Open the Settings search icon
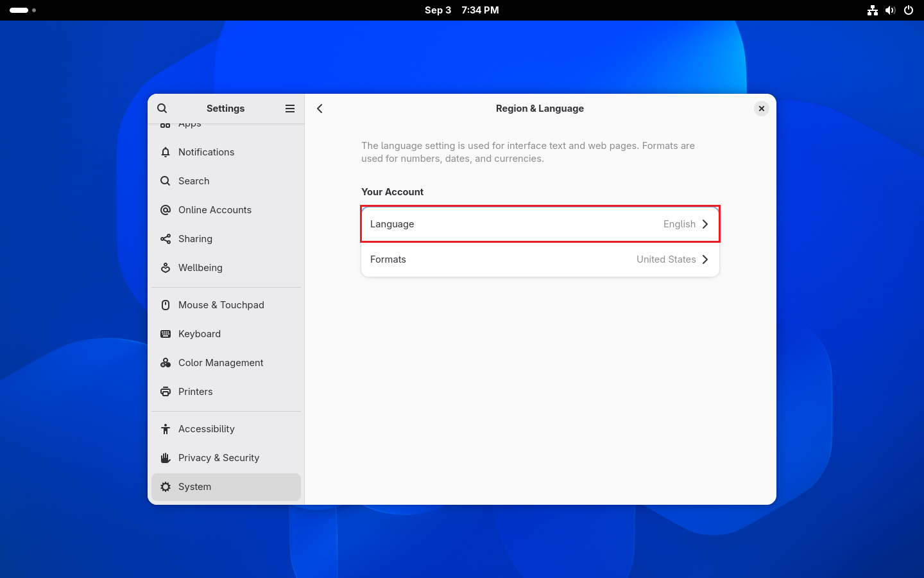Screen dimensions: 924x578 (162, 109)
